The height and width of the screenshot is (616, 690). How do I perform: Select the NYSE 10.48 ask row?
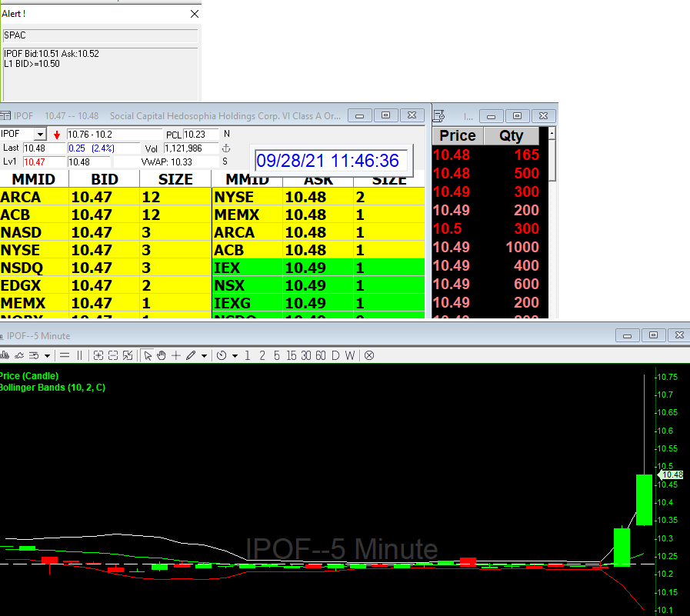click(x=318, y=197)
